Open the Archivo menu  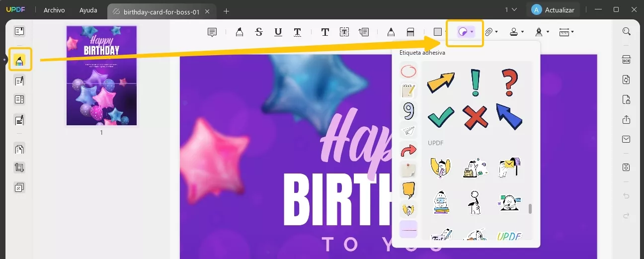point(54,10)
